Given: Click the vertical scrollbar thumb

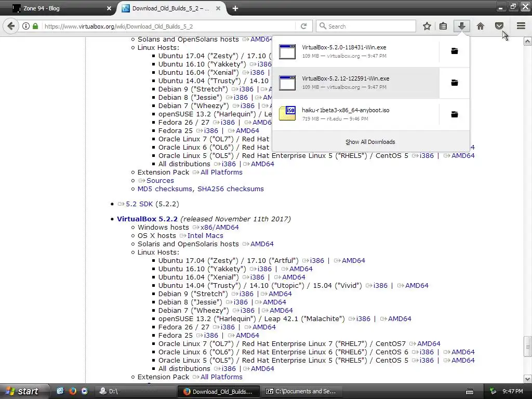Looking at the screenshot, I should [x=528, y=347].
